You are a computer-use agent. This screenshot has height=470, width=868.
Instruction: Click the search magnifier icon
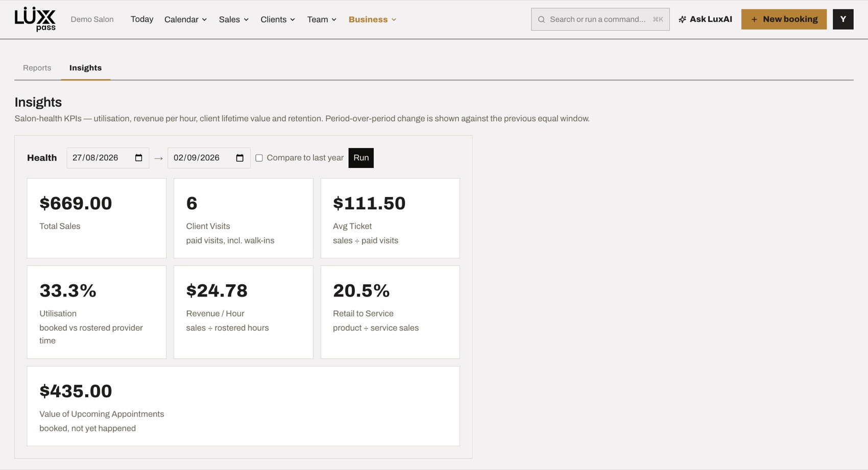[x=541, y=19]
